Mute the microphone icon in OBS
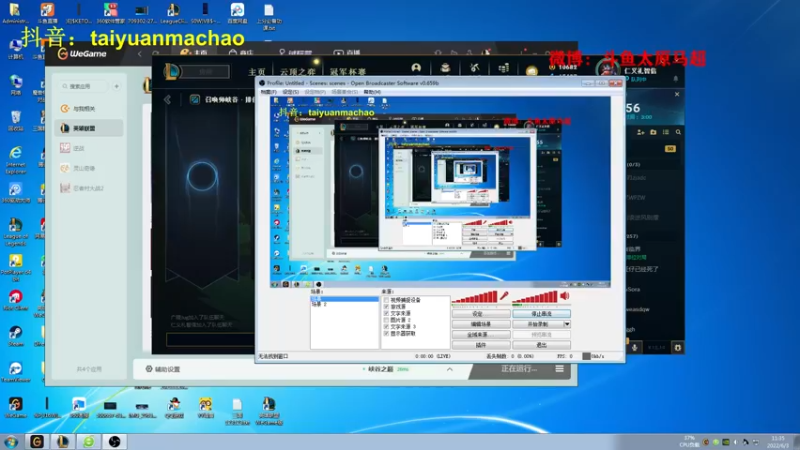The height and width of the screenshot is (450, 800). pyautogui.click(x=504, y=295)
